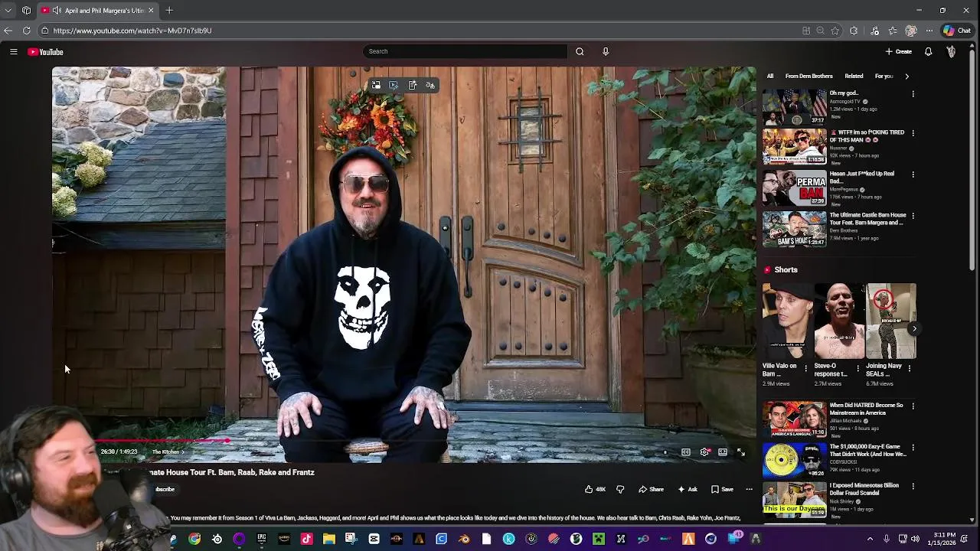The height and width of the screenshot is (551, 980).
Task: Show hidden system tray icons
Action: [x=870, y=539]
